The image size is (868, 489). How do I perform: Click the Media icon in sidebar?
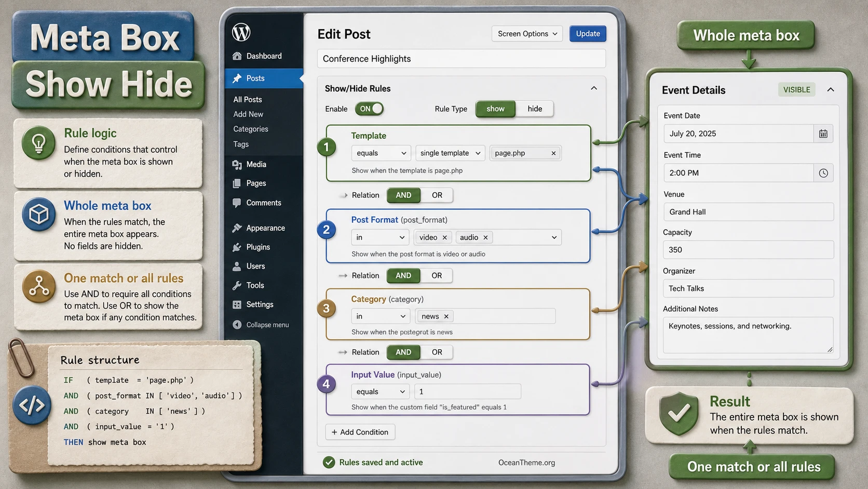(237, 165)
